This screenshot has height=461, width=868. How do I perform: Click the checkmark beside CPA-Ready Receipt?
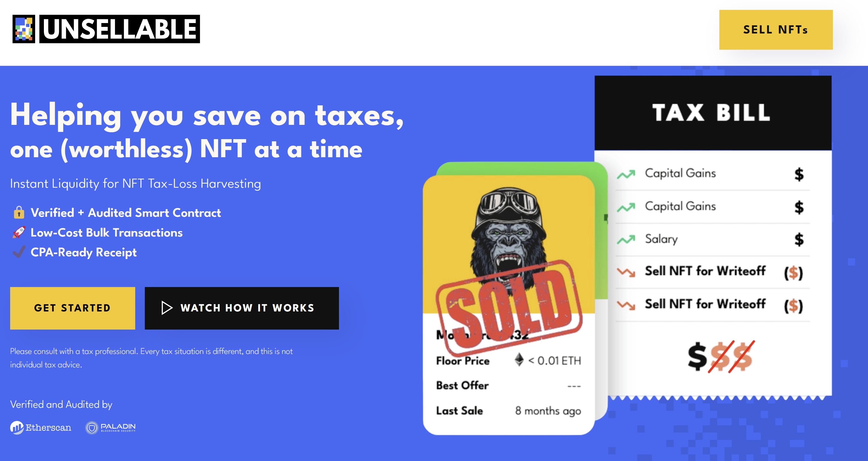click(19, 252)
